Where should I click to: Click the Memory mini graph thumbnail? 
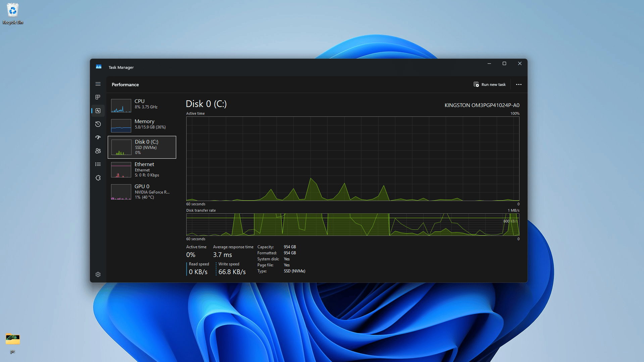[121, 126]
